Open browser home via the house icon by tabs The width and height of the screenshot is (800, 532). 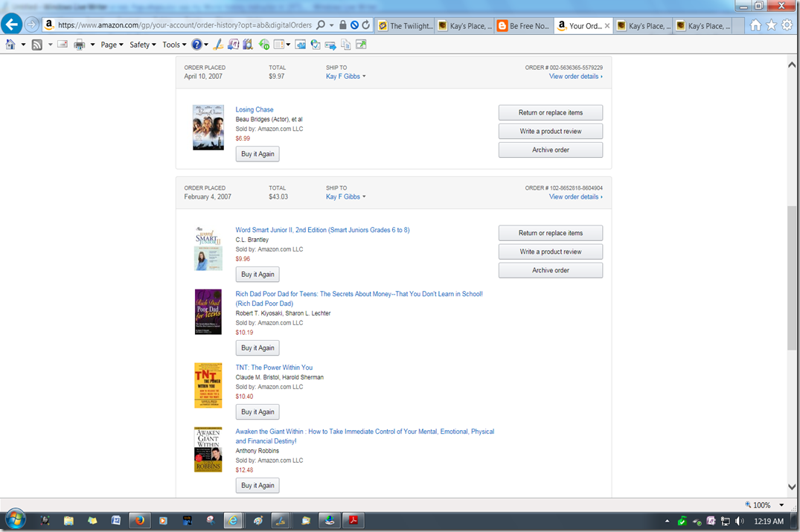[755, 25]
